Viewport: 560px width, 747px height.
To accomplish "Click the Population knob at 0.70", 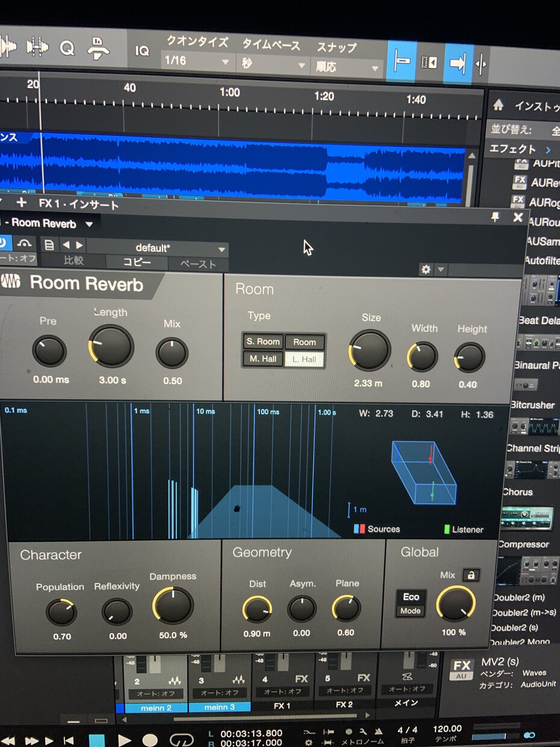I will tap(61, 613).
